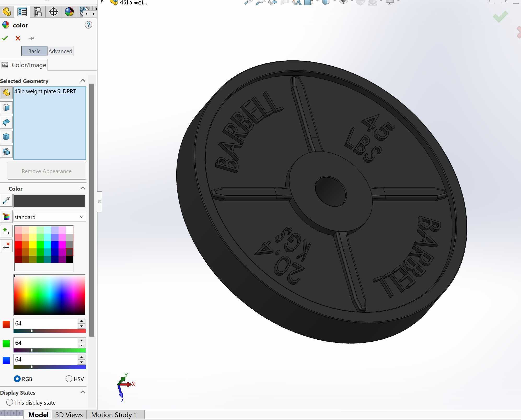The height and width of the screenshot is (420, 521).
Task: Choose the select faces filter icon
Action: pos(6,107)
